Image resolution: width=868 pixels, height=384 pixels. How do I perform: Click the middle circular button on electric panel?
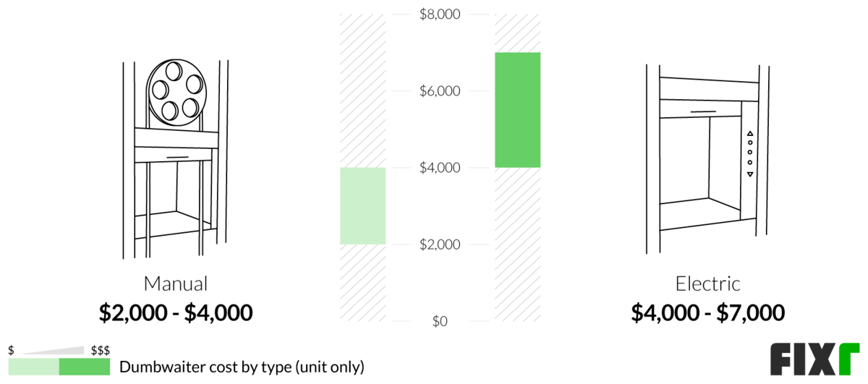coord(750,152)
